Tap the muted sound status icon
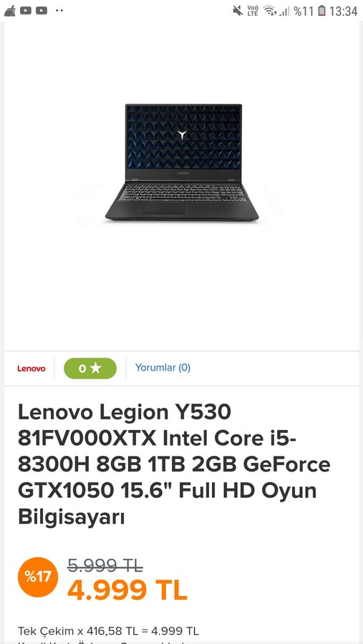 click(x=238, y=11)
